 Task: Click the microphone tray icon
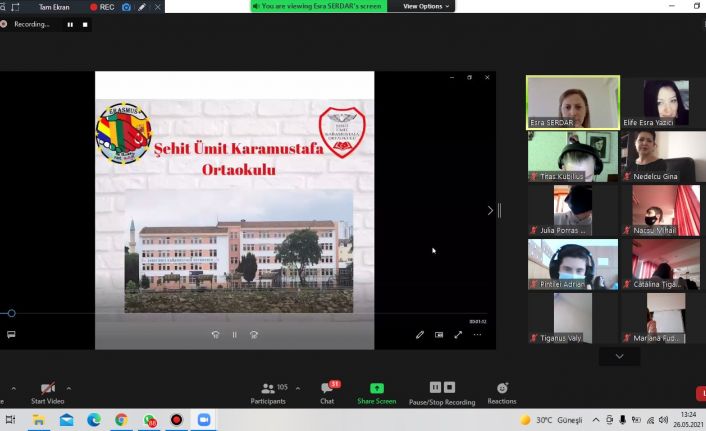tap(622, 420)
